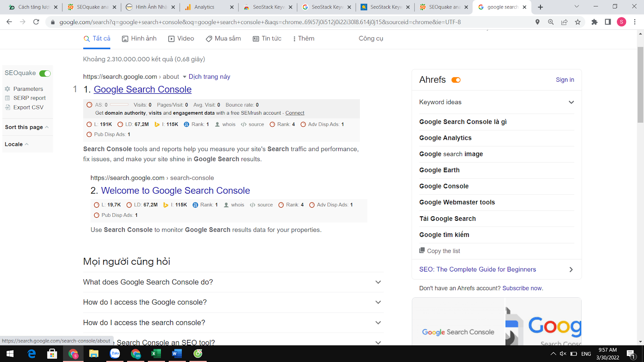
Task: Open the Windows notification center
Action: [631, 354]
